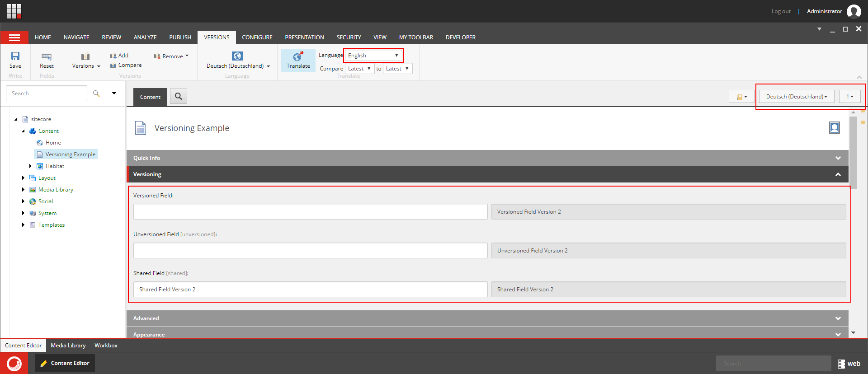This screenshot has width=868, height=374.
Task: Click the Save disk icon
Action: (x=15, y=56)
